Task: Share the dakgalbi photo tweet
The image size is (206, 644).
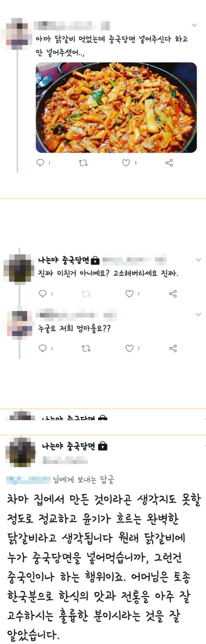Action: click(x=169, y=163)
